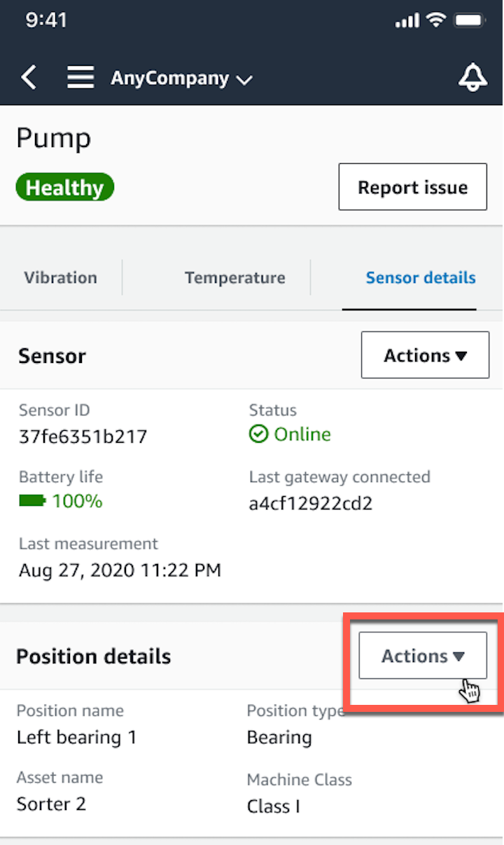
Task: Tap the Wi-Fi icon in status bar
Action: (435, 20)
